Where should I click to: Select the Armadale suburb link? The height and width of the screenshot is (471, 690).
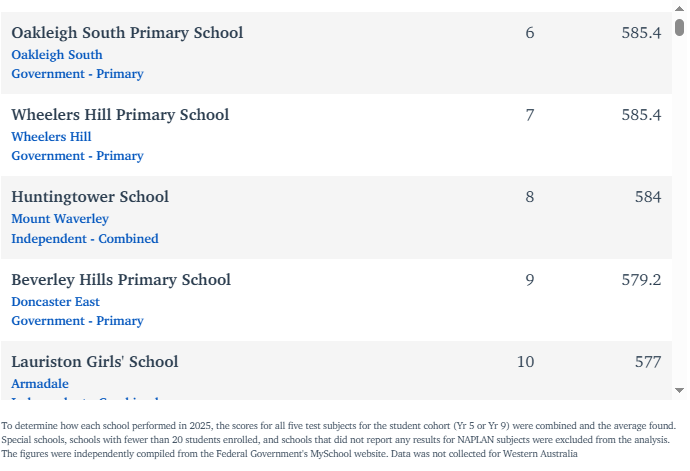pyautogui.click(x=40, y=384)
